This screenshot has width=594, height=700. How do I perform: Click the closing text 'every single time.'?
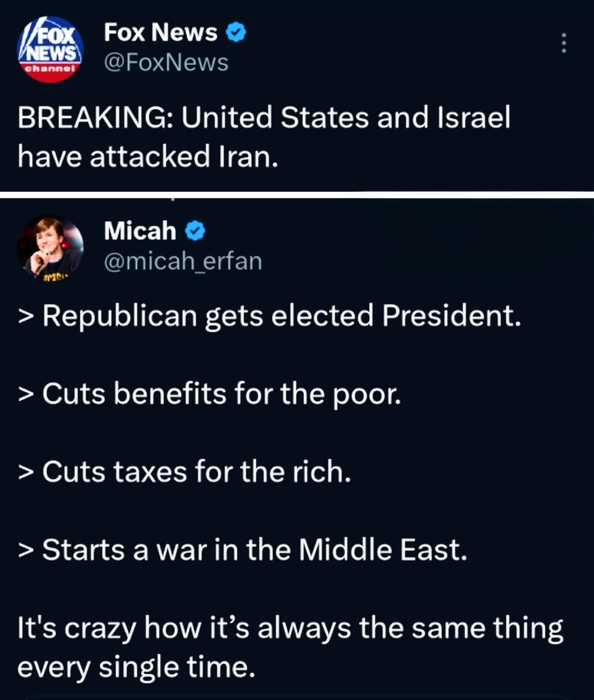[136, 667]
